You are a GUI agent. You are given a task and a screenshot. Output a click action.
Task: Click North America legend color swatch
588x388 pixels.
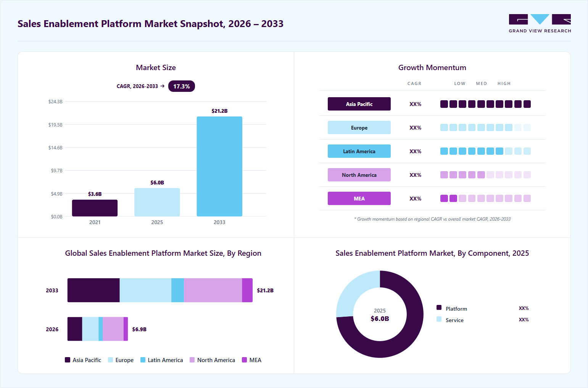192,360
